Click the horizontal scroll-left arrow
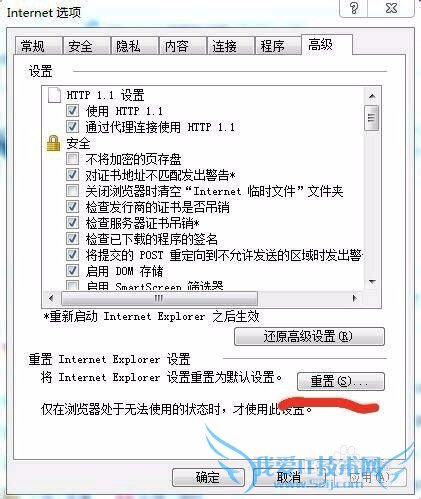Screen dimensions: 421x499 click(51, 298)
